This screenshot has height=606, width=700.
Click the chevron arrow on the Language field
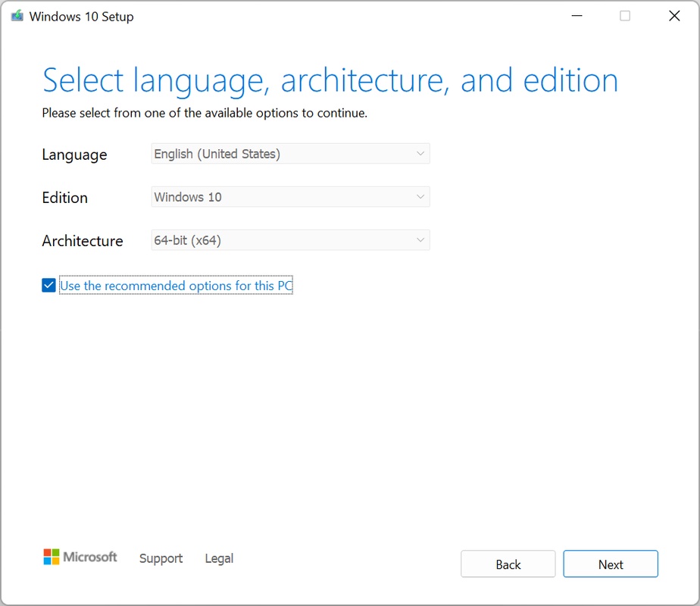420,154
